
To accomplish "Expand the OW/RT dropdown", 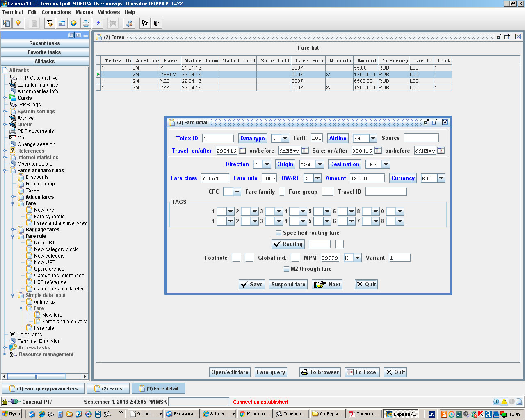I will pos(317,178).
